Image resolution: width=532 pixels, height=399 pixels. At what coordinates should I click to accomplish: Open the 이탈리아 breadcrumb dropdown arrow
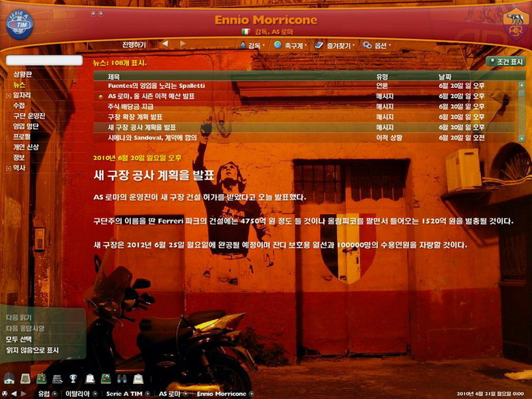[x=95, y=394]
